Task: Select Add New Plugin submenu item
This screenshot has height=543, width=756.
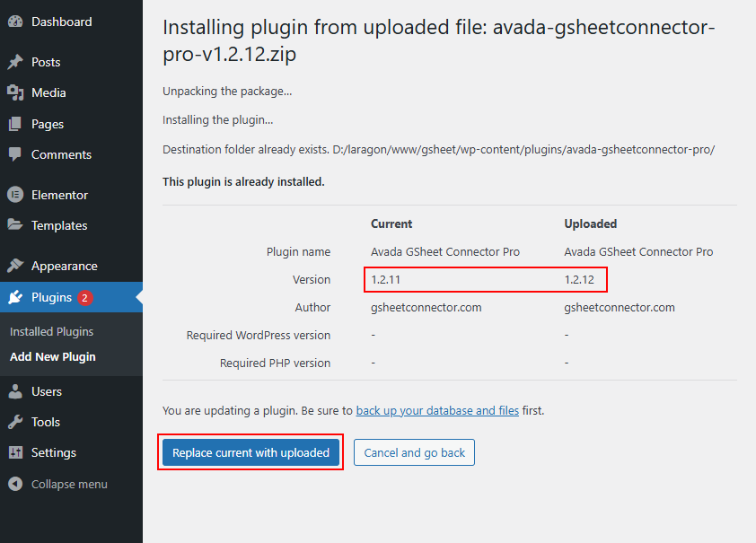Action: coord(52,356)
